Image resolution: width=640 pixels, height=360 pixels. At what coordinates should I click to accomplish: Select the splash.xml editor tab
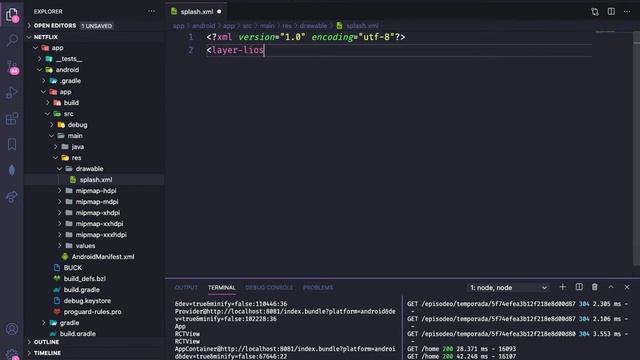point(197,12)
